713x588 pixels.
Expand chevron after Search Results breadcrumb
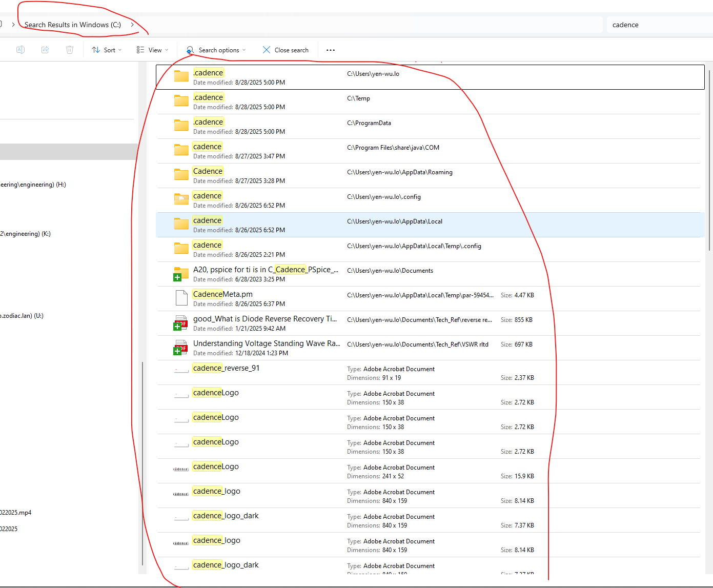click(132, 25)
